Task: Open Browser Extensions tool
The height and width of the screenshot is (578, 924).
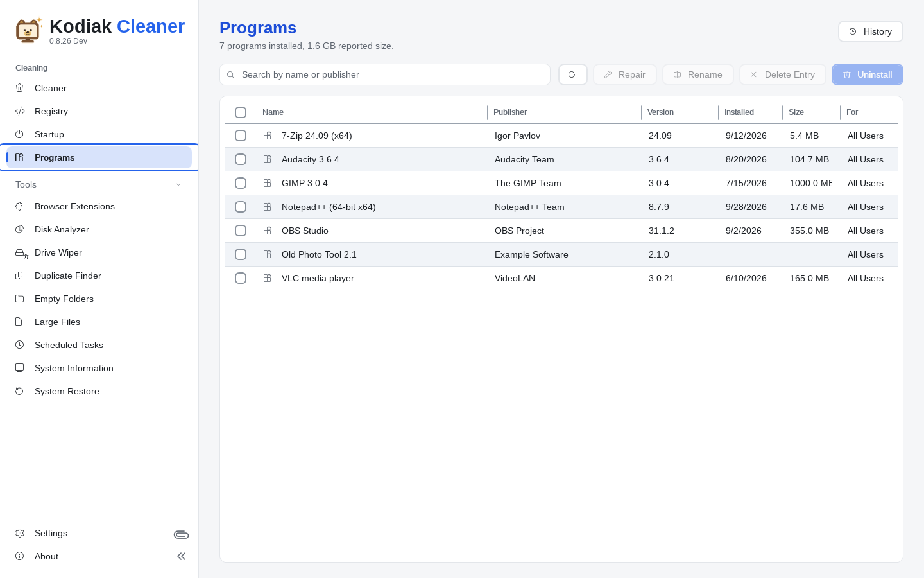Action: pos(99,206)
